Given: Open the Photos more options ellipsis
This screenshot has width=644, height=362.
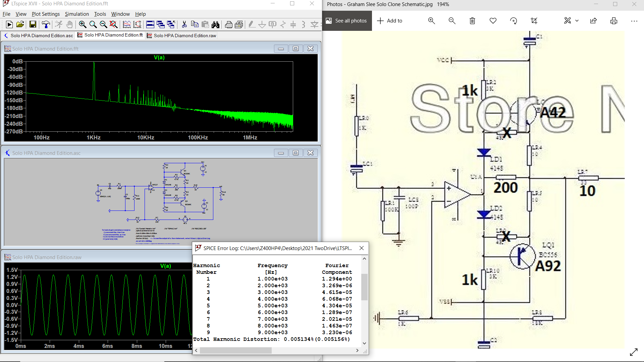Looking at the screenshot, I should pos(634,21).
